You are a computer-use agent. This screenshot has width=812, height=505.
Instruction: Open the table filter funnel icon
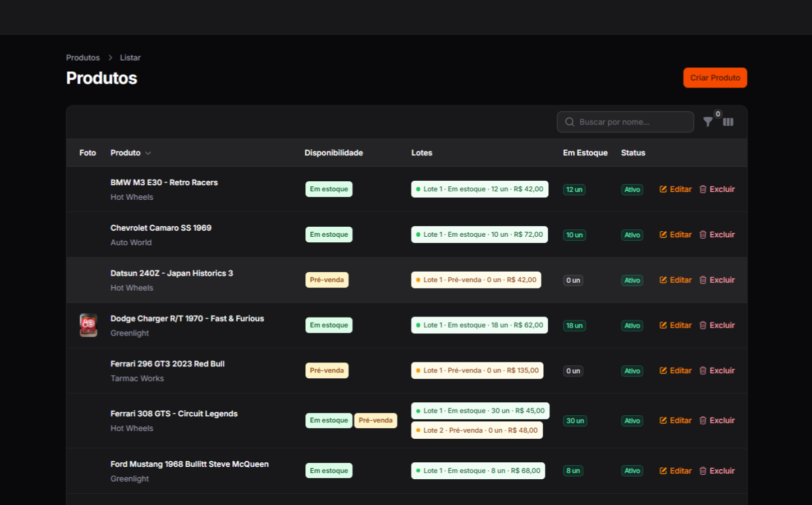[708, 122]
